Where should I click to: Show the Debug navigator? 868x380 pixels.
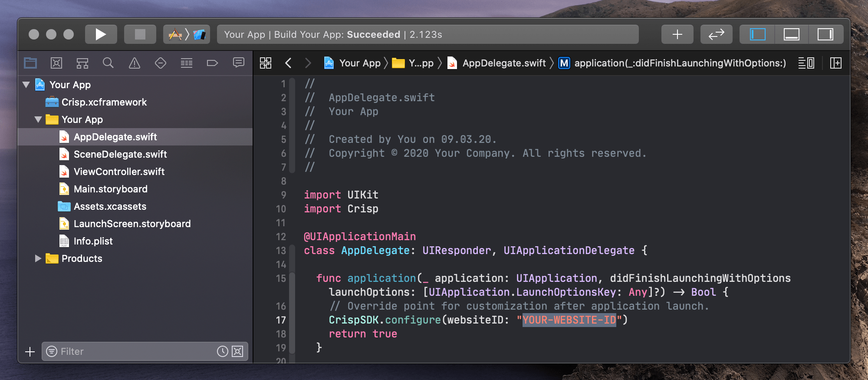click(x=187, y=63)
